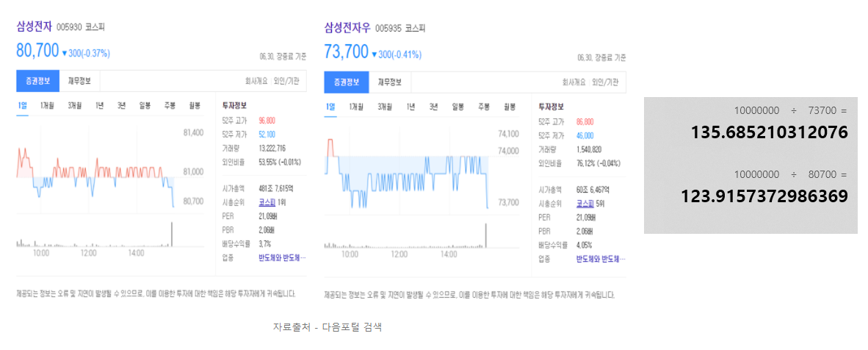
Task: Click the trading volume 13,222,716
Action: point(272,148)
